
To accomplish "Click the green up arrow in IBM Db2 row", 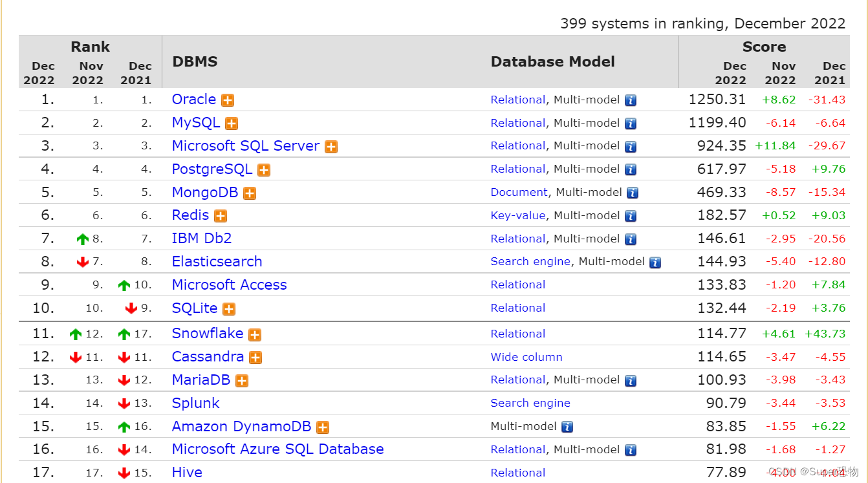I will [82, 239].
